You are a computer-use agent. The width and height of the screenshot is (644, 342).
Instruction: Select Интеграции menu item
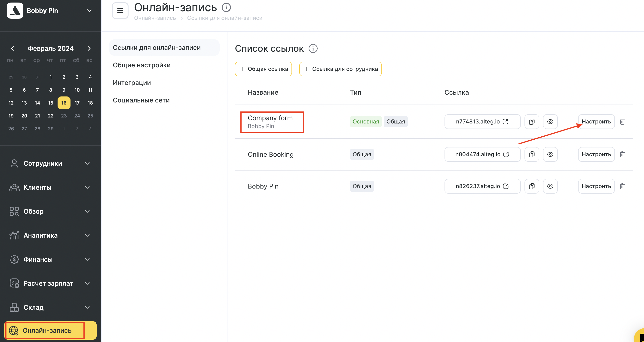coord(132,83)
